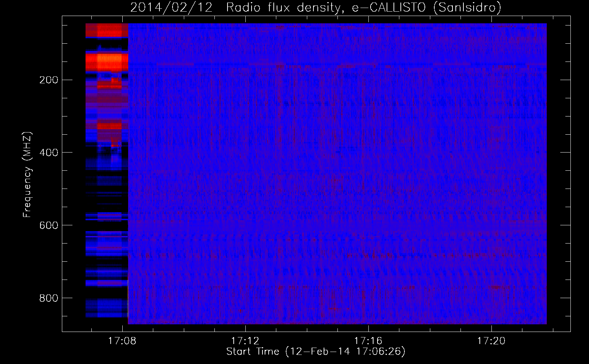Click the 17:12 time tick label
The image size is (589, 364).
tap(245, 341)
